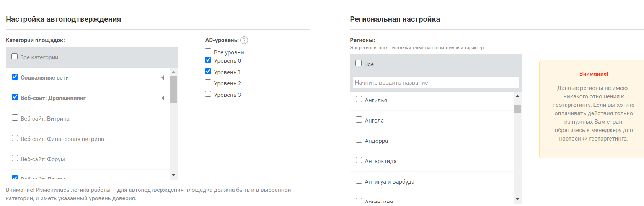Uncheck the Социальные сети checkbox
This screenshot has width=644, height=206.
[x=15, y=77]
